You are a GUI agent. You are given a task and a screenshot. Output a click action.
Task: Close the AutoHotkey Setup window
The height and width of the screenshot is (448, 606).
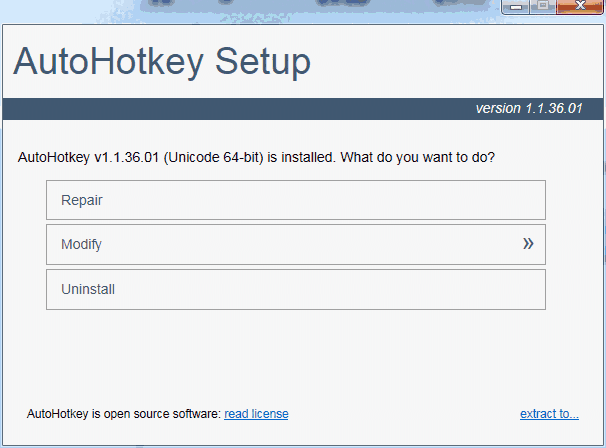[x=579, y=6]
